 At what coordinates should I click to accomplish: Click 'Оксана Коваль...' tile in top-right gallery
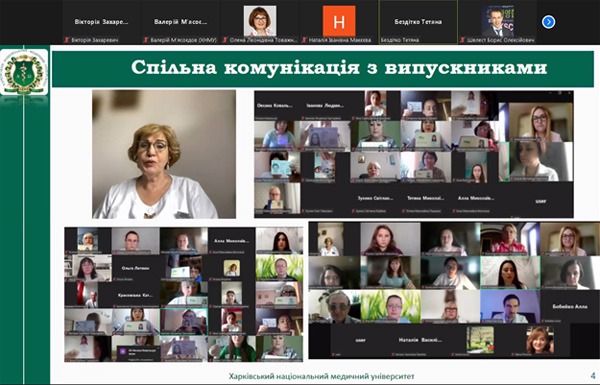(275, 106)
